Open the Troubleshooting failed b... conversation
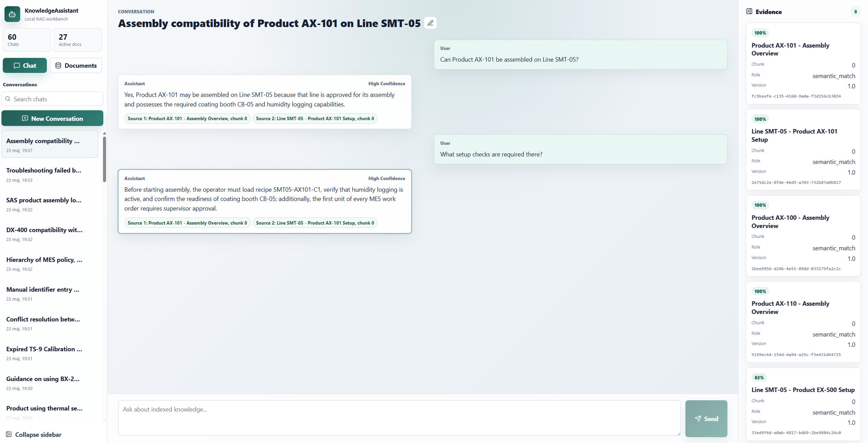This screenshot has width=868, height=443. (50, 174)
